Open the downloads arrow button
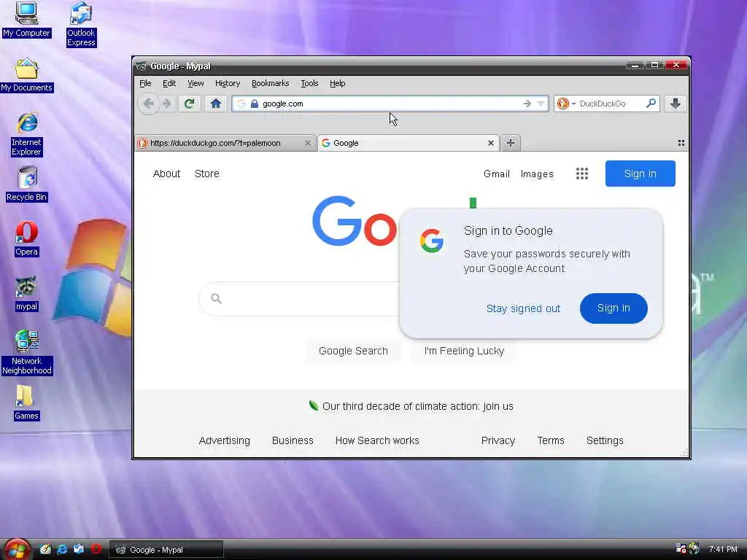 675,104
